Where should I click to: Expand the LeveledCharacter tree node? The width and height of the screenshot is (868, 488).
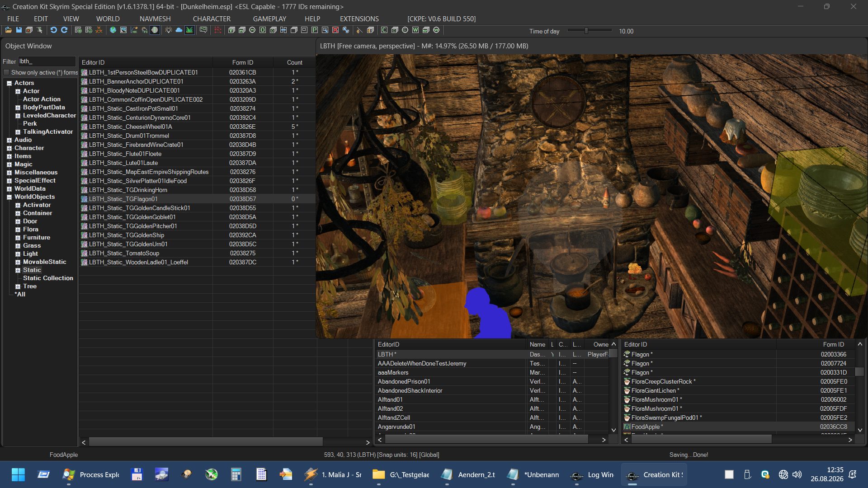tap(18, 116)
